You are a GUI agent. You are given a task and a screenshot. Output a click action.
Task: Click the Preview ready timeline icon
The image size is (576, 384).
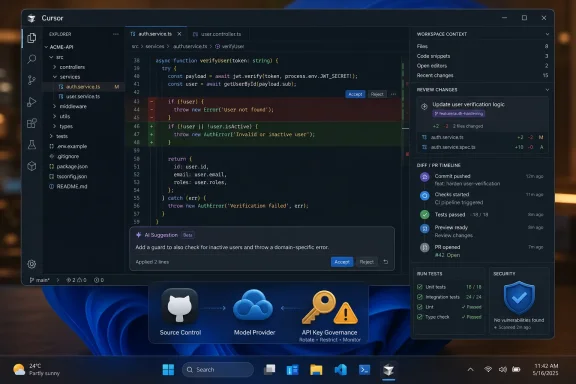pos(425,229)
